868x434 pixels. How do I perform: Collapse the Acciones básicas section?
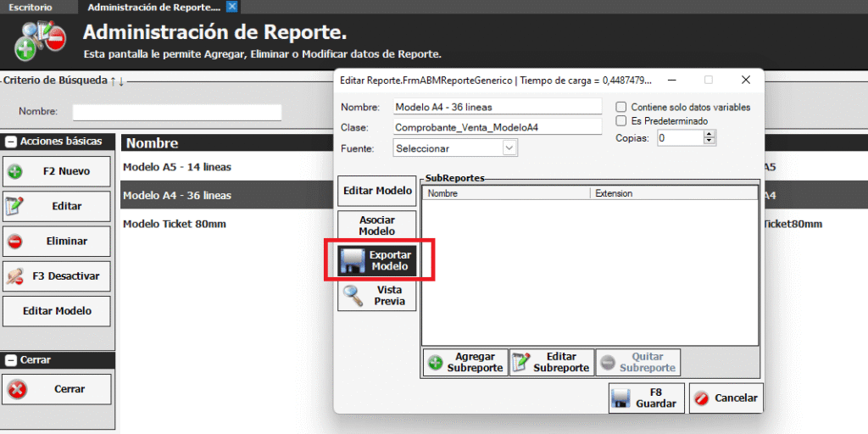pos(11,142)
